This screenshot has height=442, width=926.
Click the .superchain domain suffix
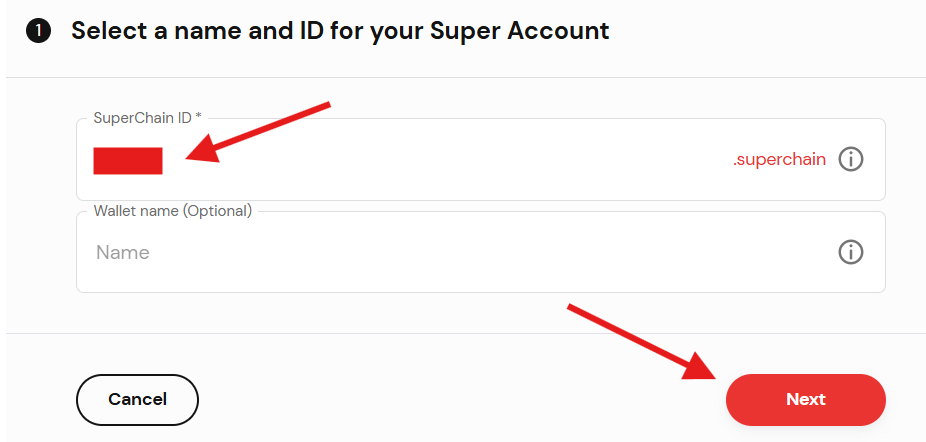tap(779, 160)
